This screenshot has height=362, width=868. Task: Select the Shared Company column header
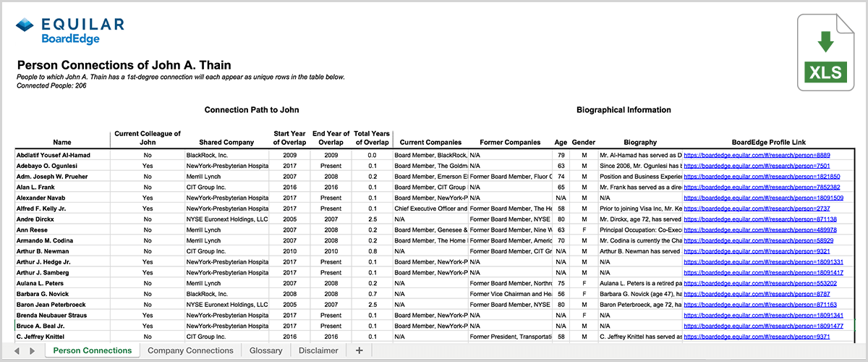pyautogui.click(x=225, y=143)
